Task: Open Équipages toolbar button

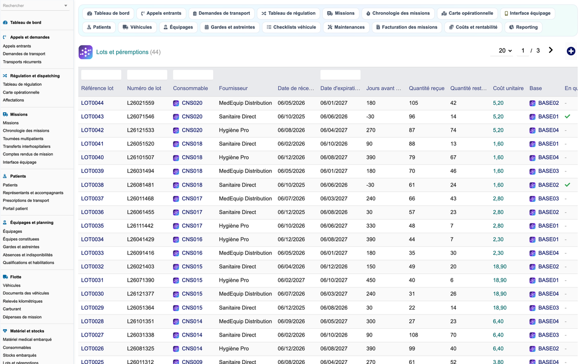Action: [x=178, y=27]
